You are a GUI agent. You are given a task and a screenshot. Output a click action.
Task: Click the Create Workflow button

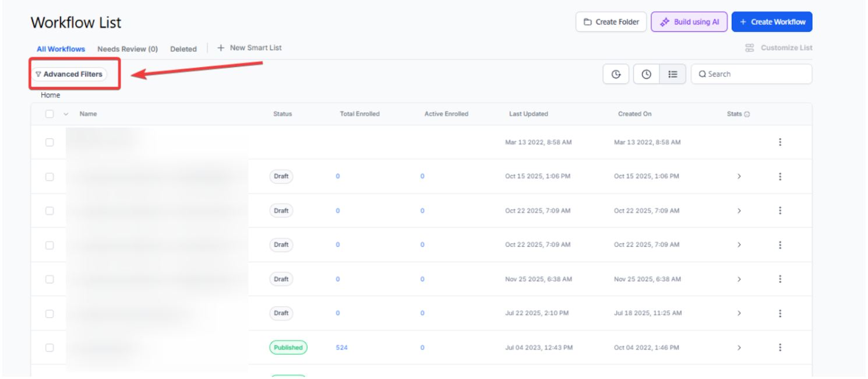click(x=771, y=22)
